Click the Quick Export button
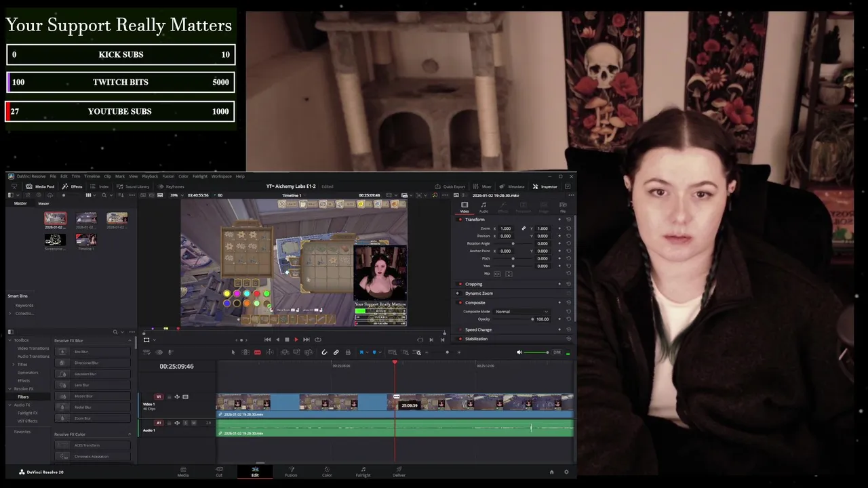The image size is (868, 488). pos(450,186)
